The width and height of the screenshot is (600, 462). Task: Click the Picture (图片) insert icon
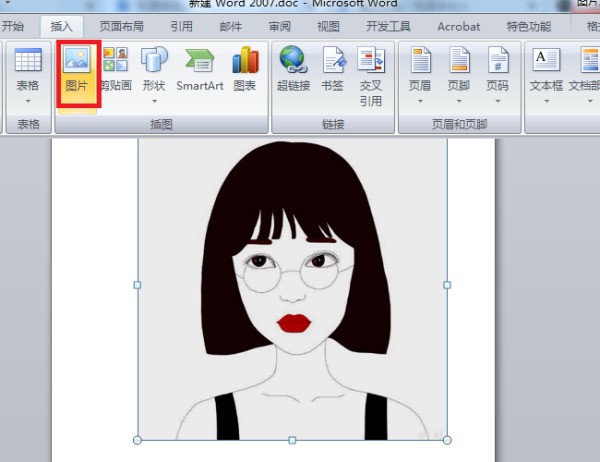click(77, 70)
